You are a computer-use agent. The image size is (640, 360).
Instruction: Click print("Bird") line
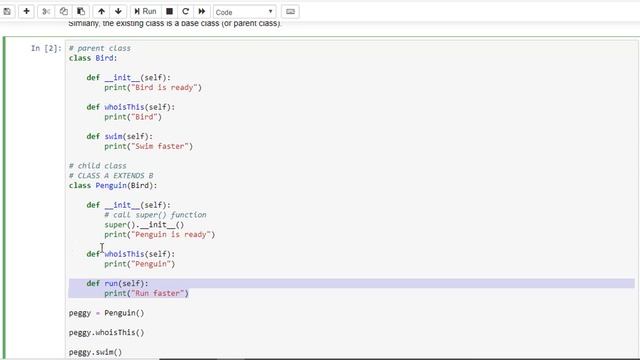(x=133, y=117)
